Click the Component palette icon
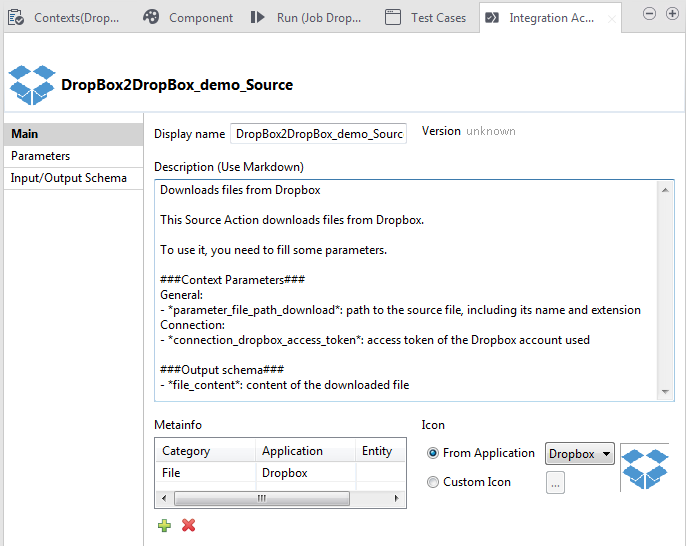The image size is (686, 546). [151, 17]
